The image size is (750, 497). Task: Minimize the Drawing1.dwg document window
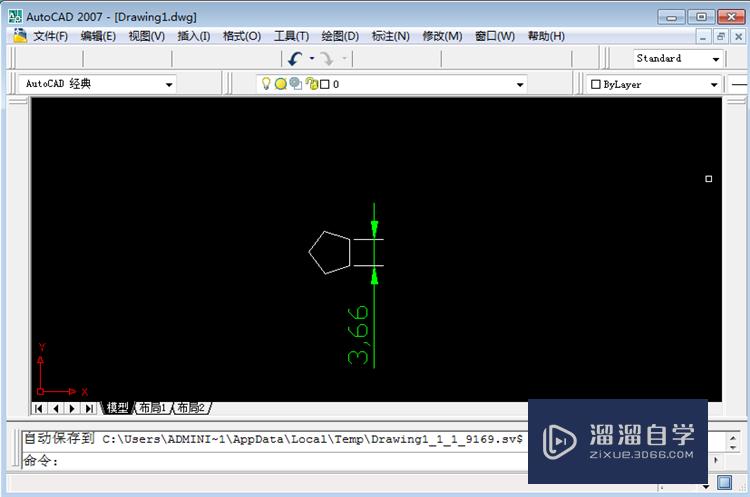click(x=703, y=37)
